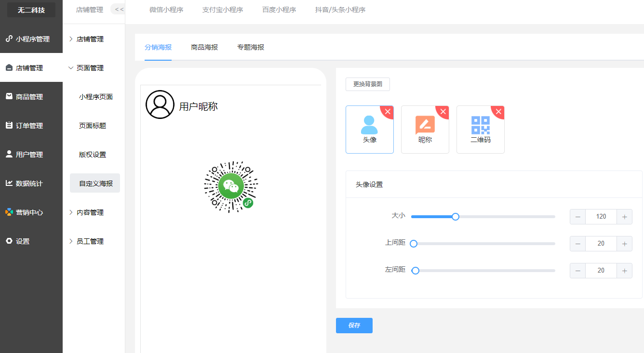
Task: Decrease 左间距 value with minus button
Action: [x=577, y=271]
